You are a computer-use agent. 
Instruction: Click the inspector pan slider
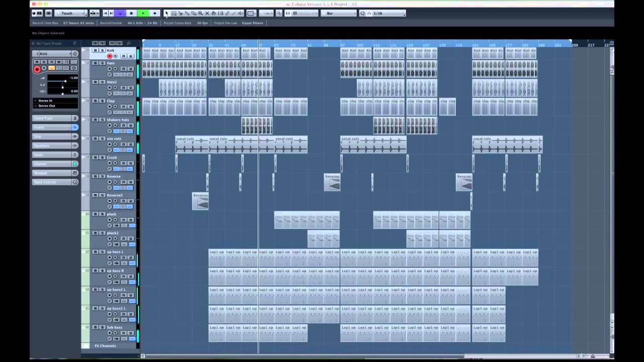(x=63, y=87)
